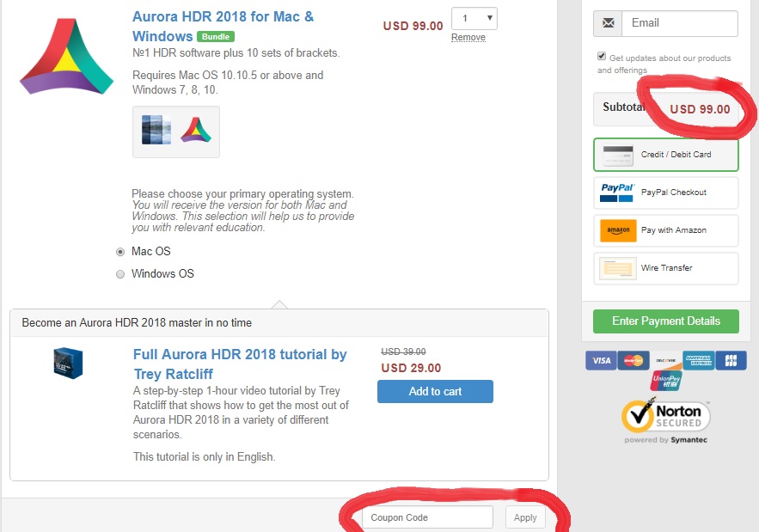Click the UnionPay card logo
Screen dimensions: 759x532
666,381
